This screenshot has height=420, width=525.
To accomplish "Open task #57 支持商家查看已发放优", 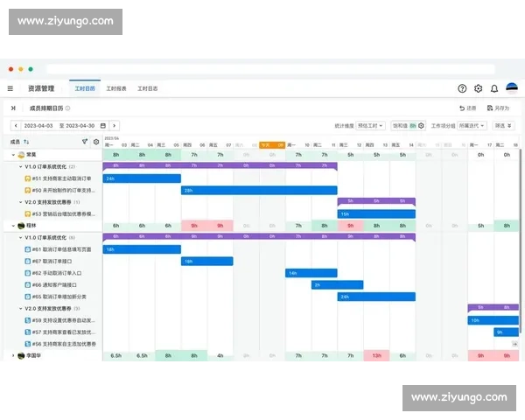I will coord(64,332).
